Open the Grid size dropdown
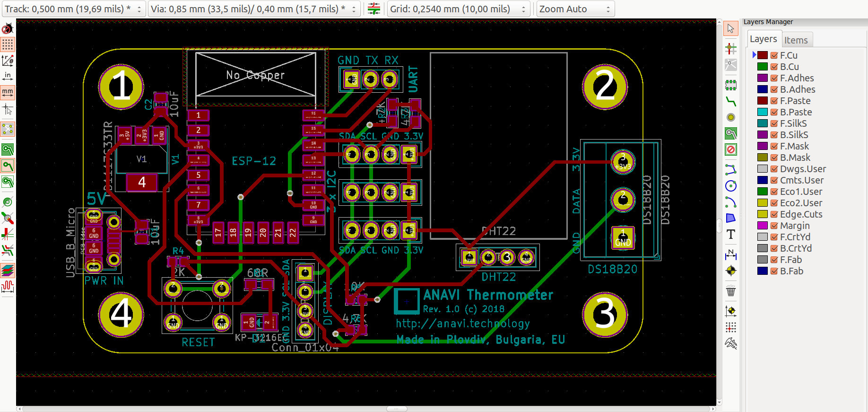 coord(458,9)
